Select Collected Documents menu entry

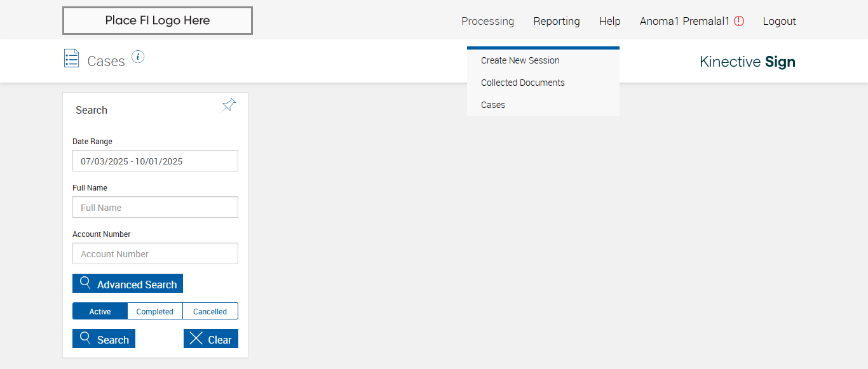[523, 83]
